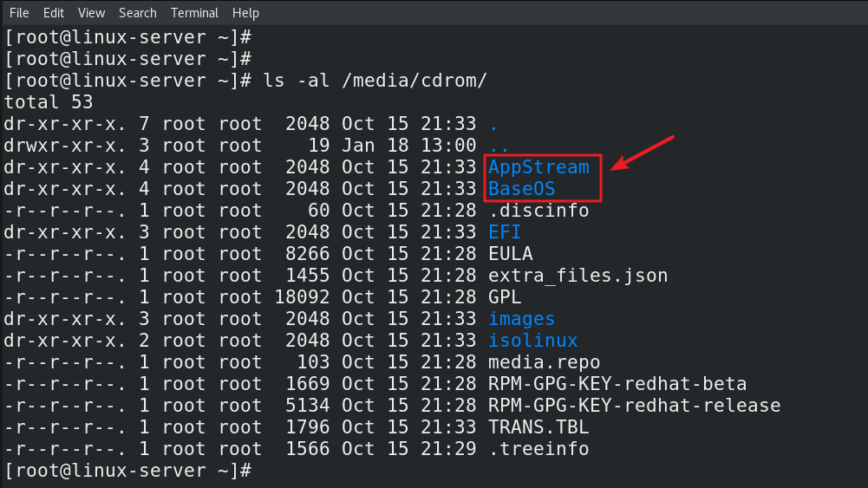Open the View menu

click(91, 13)
